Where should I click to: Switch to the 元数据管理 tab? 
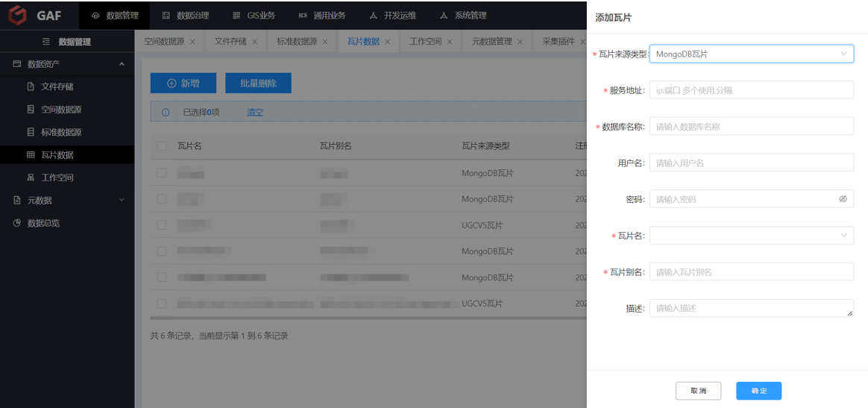[x=491, y=42]
